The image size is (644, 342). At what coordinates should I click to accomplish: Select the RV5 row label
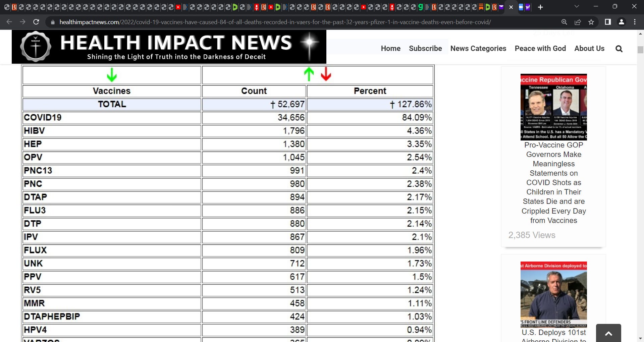(x=32, y=290)
